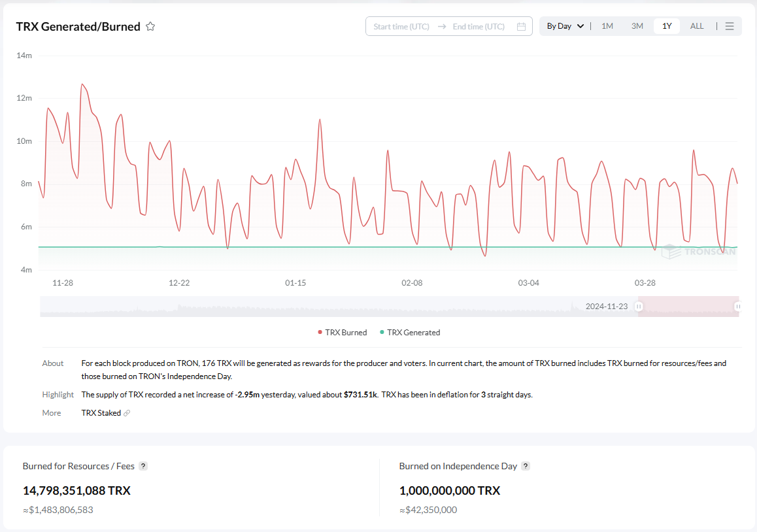This screenshot has width=757, height=532.
Task: Click the left handle of range slider
Action: [x=640, y=307]
